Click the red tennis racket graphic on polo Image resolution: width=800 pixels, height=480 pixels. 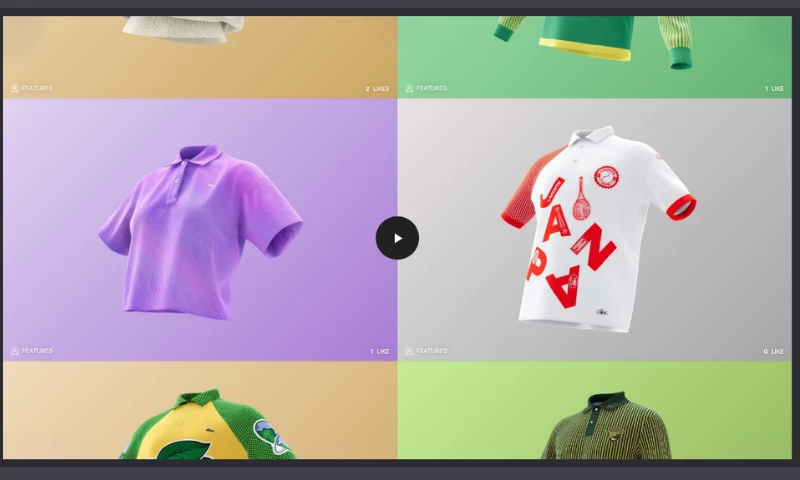coord(581,199)
